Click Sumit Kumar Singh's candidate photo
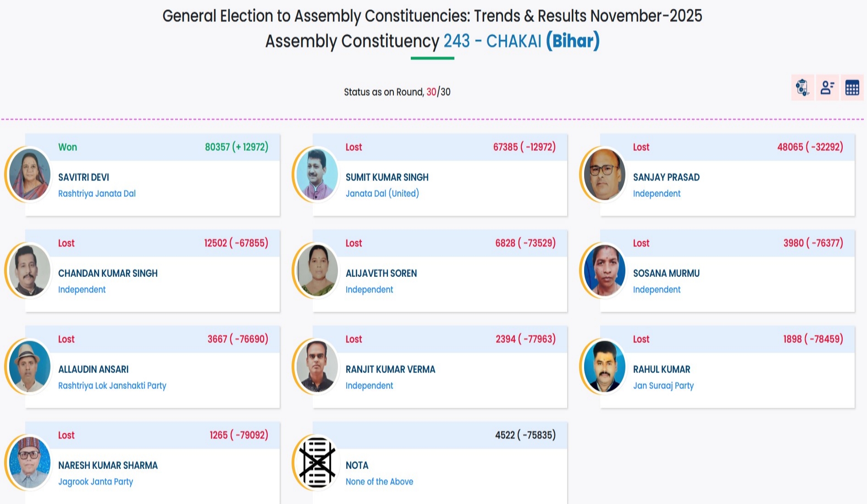 tap(317, 175)
